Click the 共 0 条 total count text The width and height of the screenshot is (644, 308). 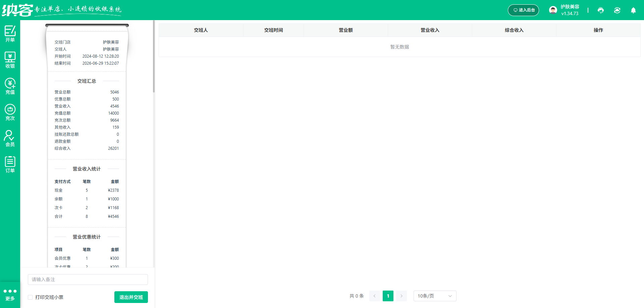click(357, 296)
